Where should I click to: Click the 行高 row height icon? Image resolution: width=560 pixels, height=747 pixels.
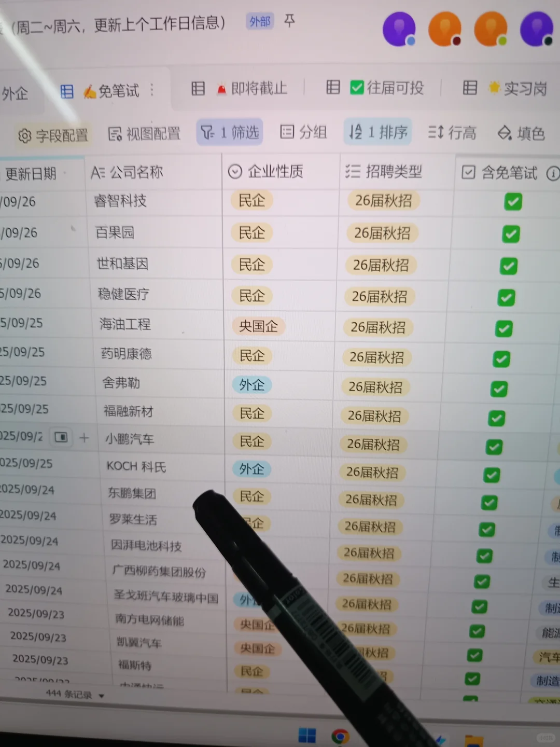pos(436,133)
